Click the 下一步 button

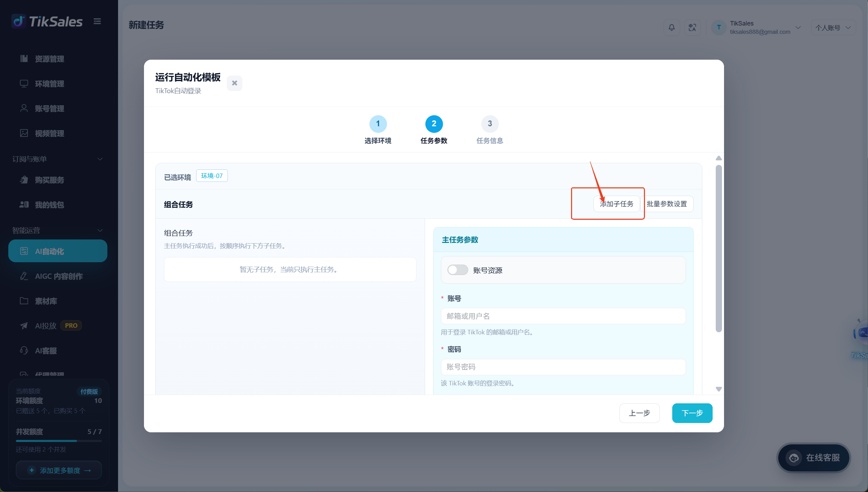692,413
